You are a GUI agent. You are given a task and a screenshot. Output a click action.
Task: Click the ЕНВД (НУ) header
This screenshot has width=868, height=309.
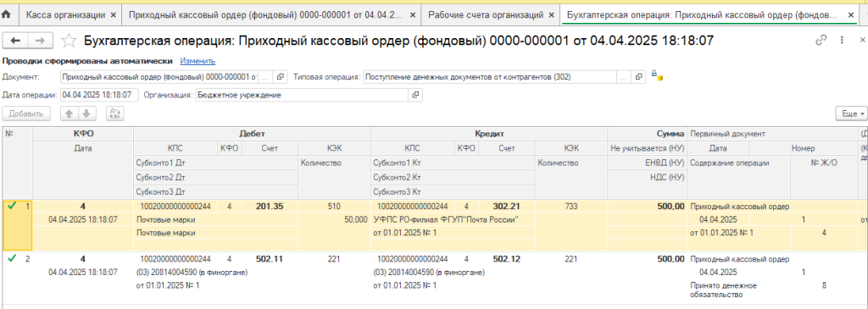pos(647,163)
